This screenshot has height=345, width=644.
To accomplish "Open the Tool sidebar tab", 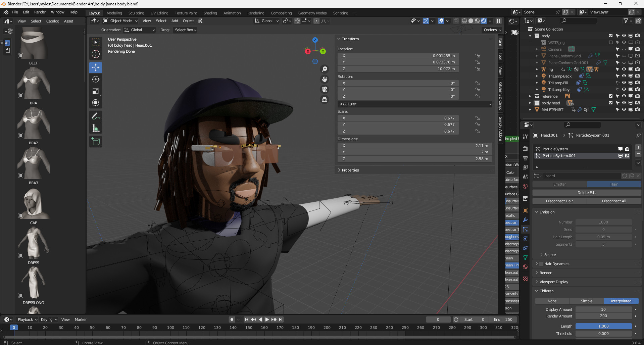I will [500, 56].
